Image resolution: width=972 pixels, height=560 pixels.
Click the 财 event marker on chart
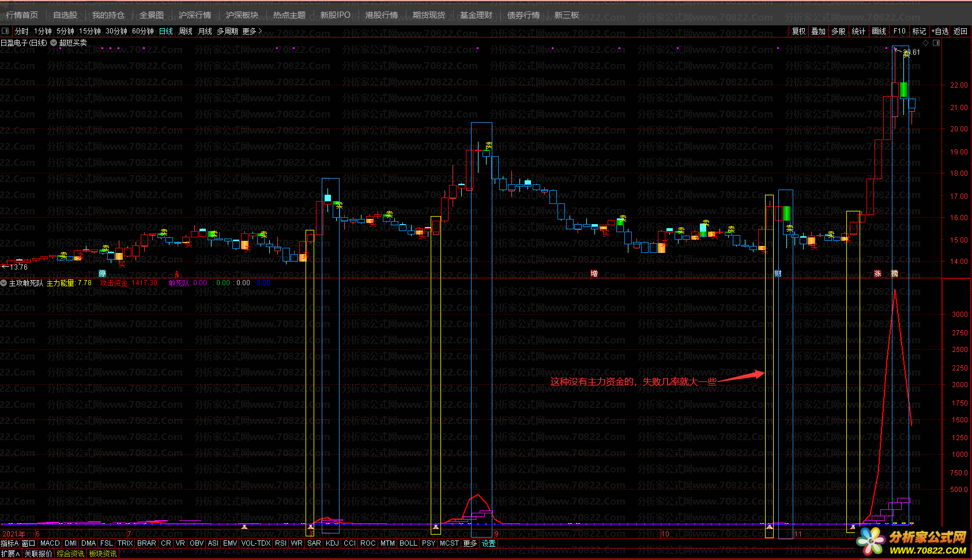point(778,274)
